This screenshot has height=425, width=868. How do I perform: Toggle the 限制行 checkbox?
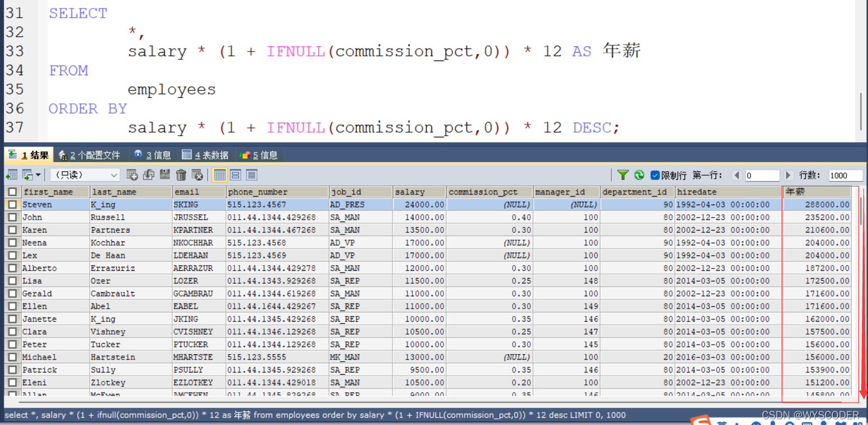tap(655, 175)
